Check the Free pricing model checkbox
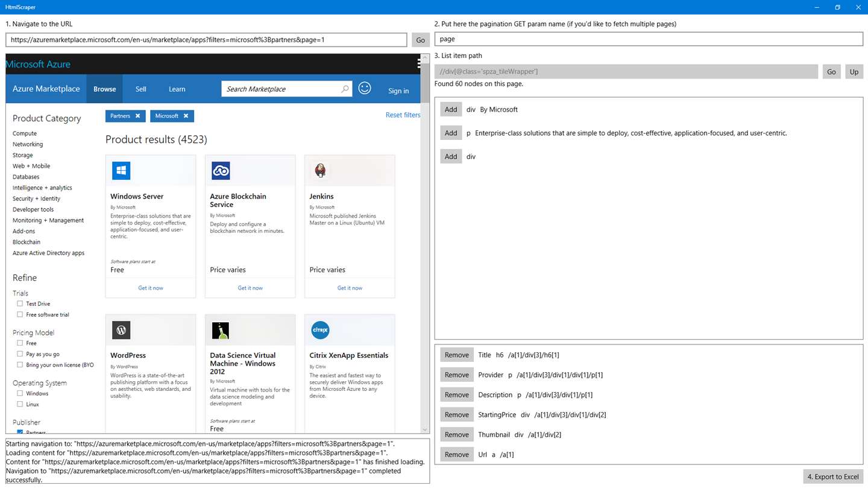868x488 pixels. 20,343
